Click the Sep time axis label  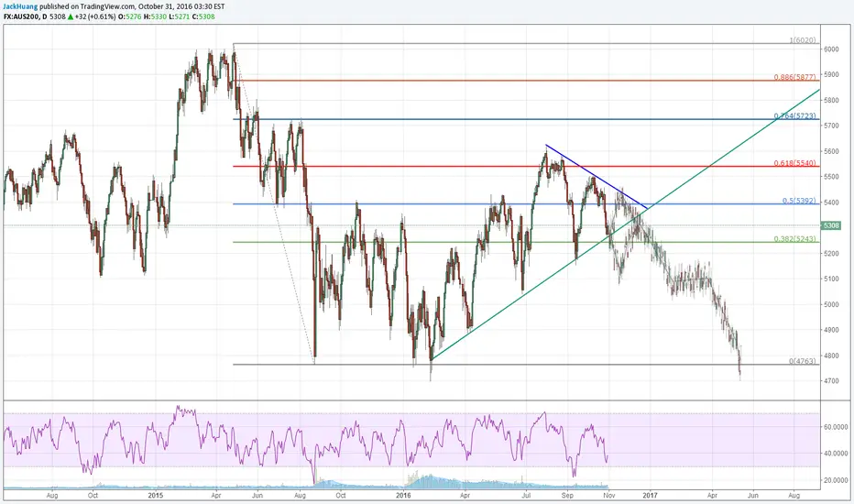(567, 496)
